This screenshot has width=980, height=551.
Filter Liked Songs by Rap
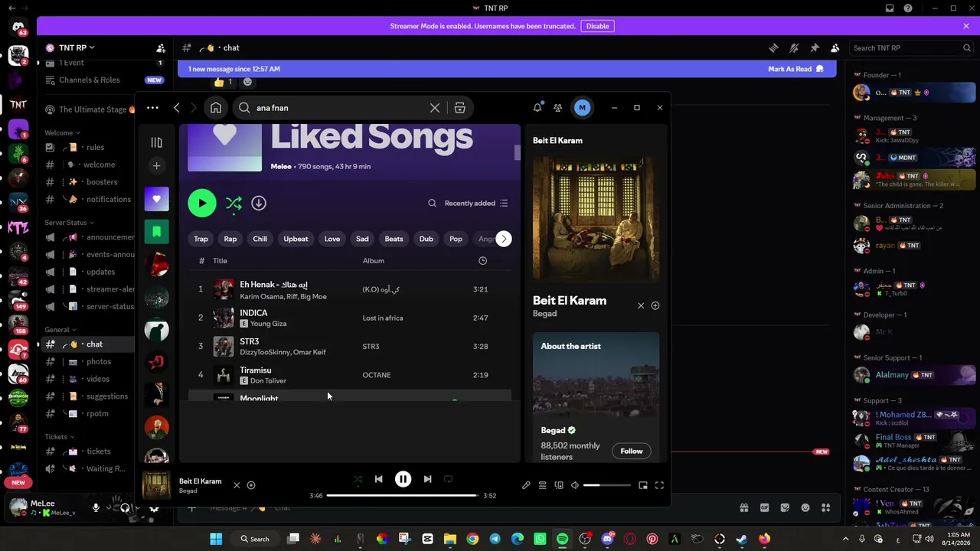pos(230,239)
